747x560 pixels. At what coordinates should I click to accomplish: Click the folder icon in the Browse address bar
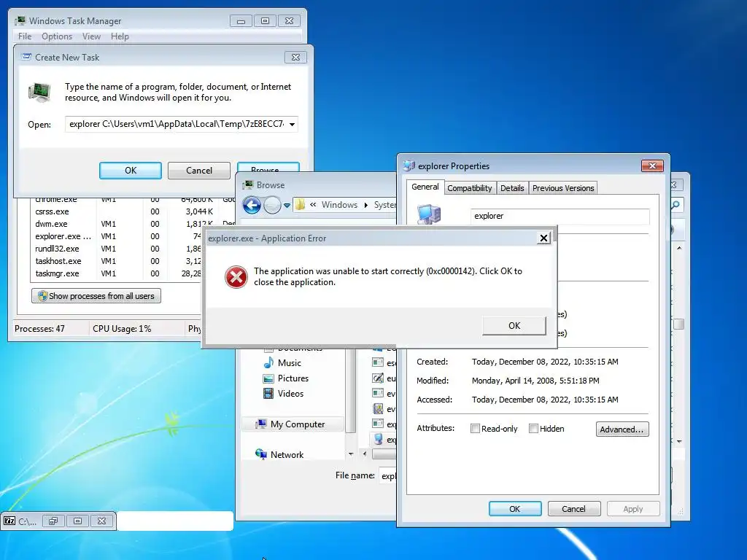pos(300,205)
